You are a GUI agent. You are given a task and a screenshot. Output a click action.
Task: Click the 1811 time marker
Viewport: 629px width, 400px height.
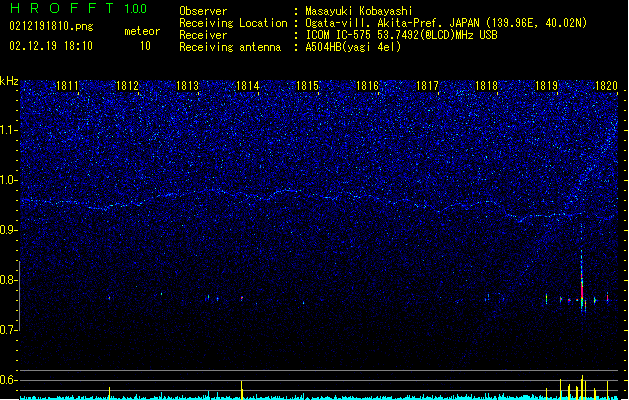point(68,87)
